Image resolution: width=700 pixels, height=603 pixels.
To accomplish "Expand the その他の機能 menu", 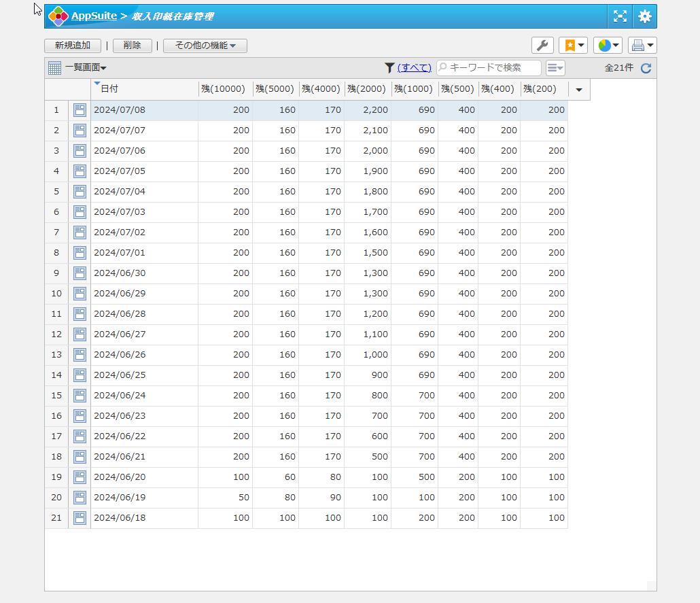I will point(205,46).
